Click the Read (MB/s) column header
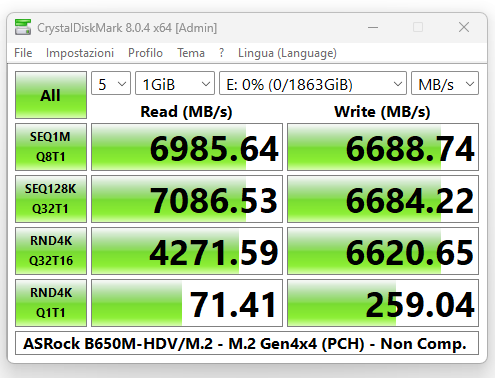The width and height of the screenshot is (495, 378). pos(186,112)
